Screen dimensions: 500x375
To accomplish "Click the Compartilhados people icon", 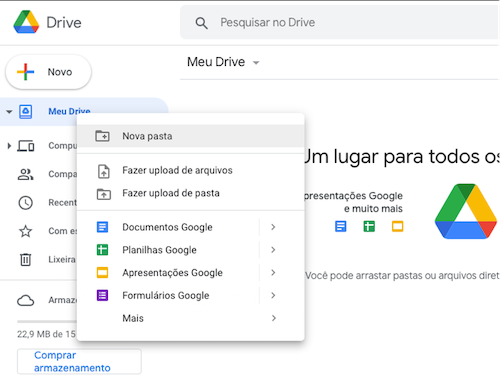I will pyautogui.click(x=25, y=174).
